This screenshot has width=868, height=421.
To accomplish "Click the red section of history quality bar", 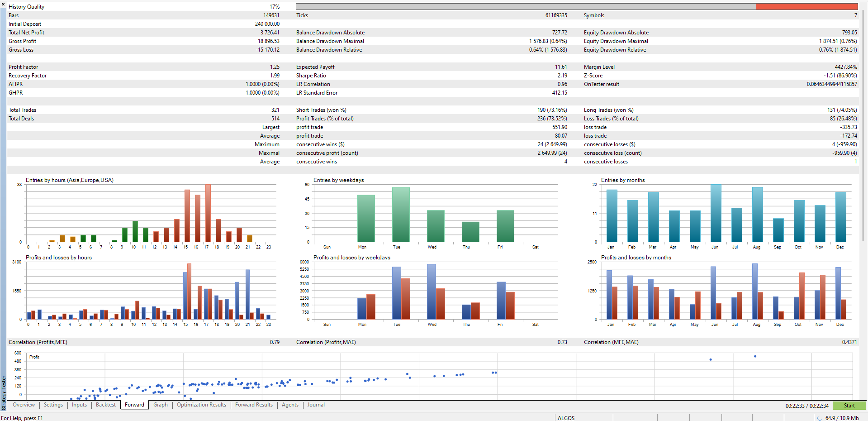I will tap(807, 7).
